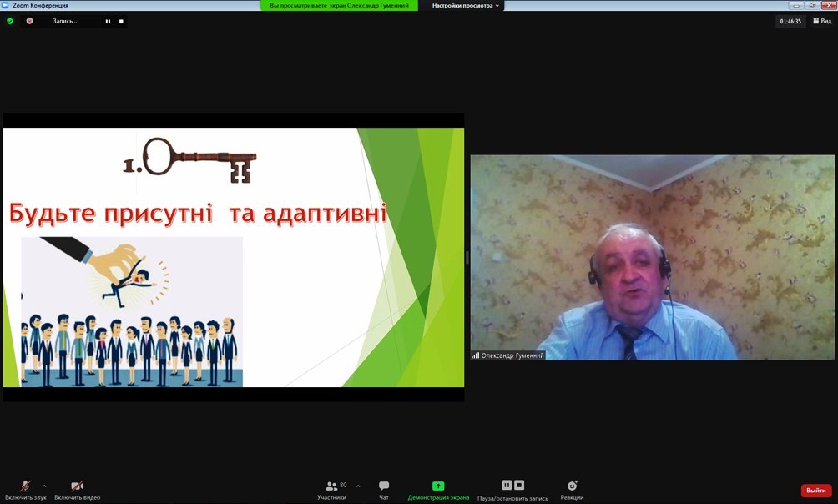Expand the arrow beside Участники
The height and width of the screenshot is (504, 838).
pos(358,486)
